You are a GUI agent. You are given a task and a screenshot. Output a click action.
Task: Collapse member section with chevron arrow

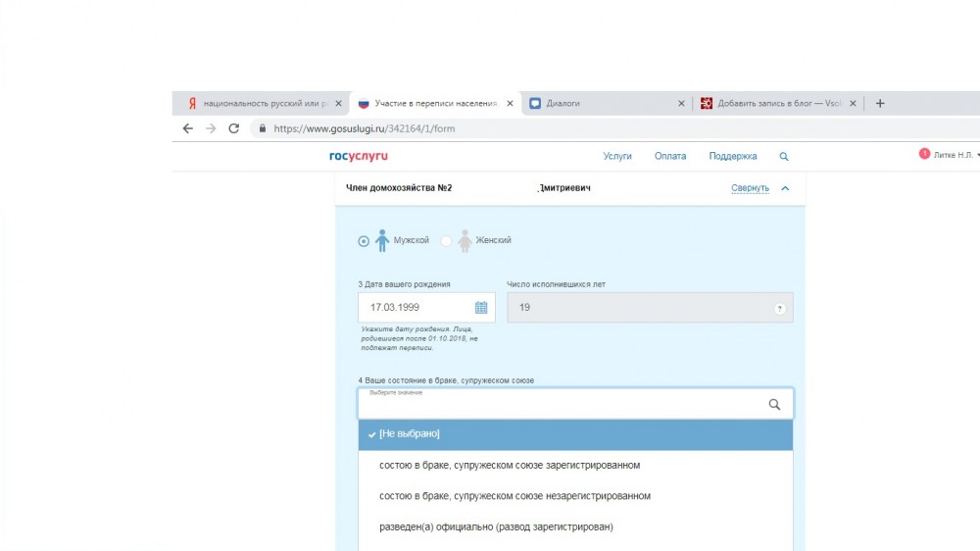click(785, 189)
